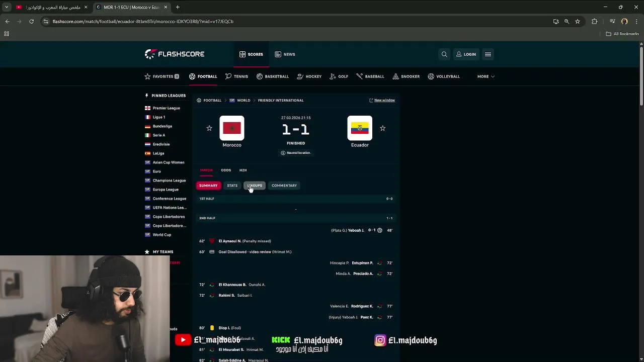Viewport: 644px width, 362px height.
Task: Expand the More sports dropdown
Action: [486, 76]
